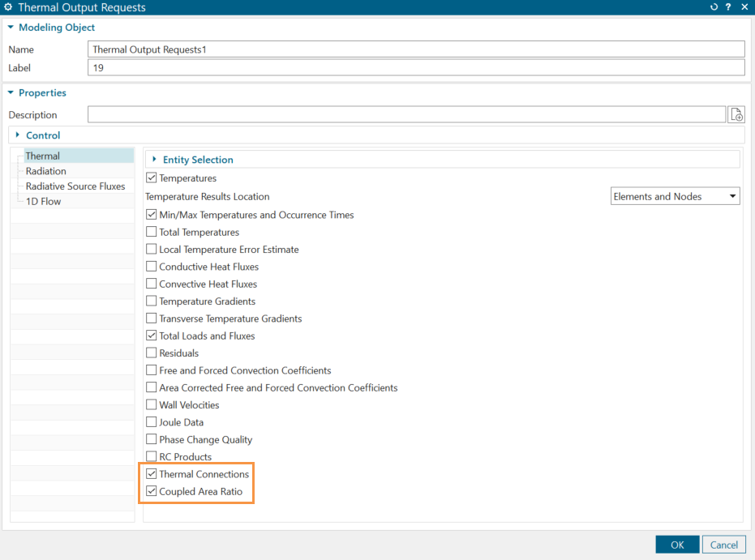Collapse the Properties section

click(11, 93)
